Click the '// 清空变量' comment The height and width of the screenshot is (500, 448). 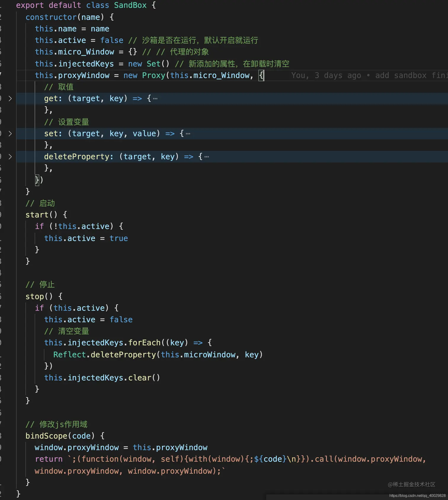(67, 331)
